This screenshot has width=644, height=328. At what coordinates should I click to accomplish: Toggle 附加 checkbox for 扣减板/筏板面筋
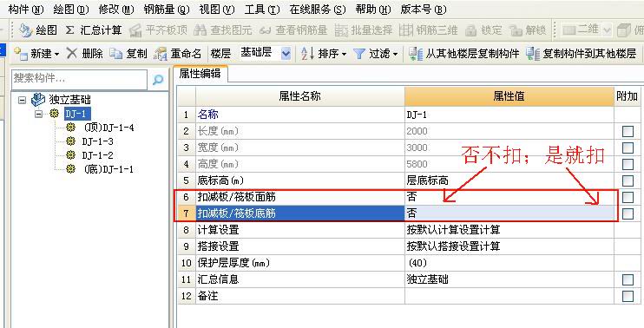coord(628,198)
